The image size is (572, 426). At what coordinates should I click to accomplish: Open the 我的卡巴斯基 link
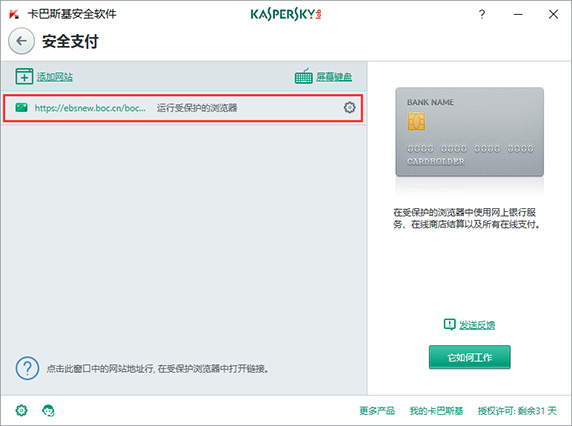(436, 411)
